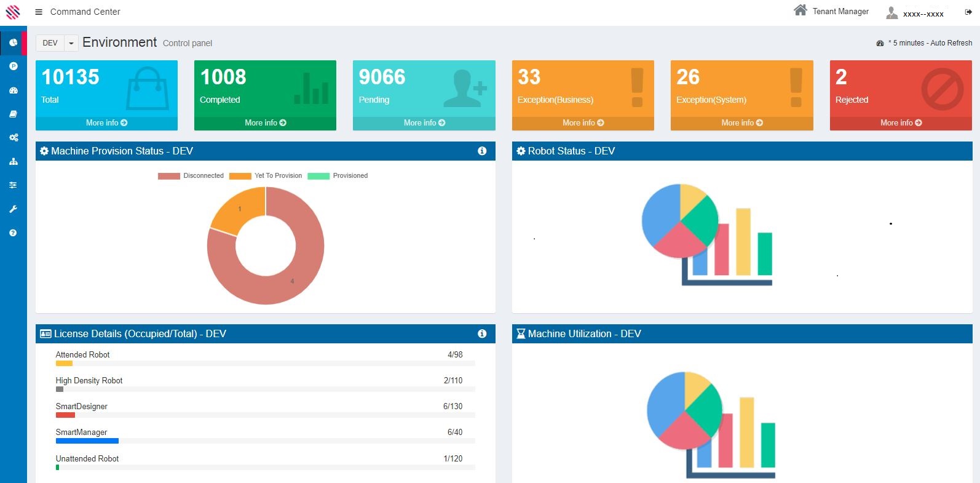980x483 pixels.
Task: Click the DEV environment button
Action: click(x=50, y=43)
